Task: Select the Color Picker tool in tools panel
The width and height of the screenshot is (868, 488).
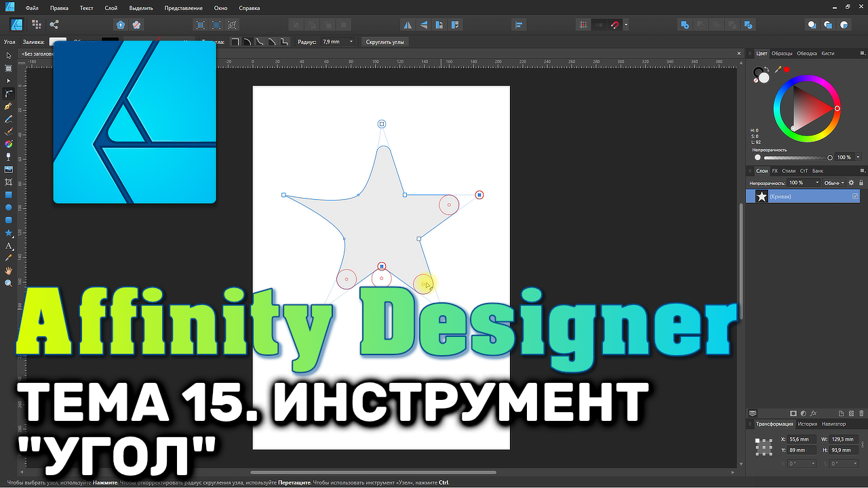Action: pos(9,258)
